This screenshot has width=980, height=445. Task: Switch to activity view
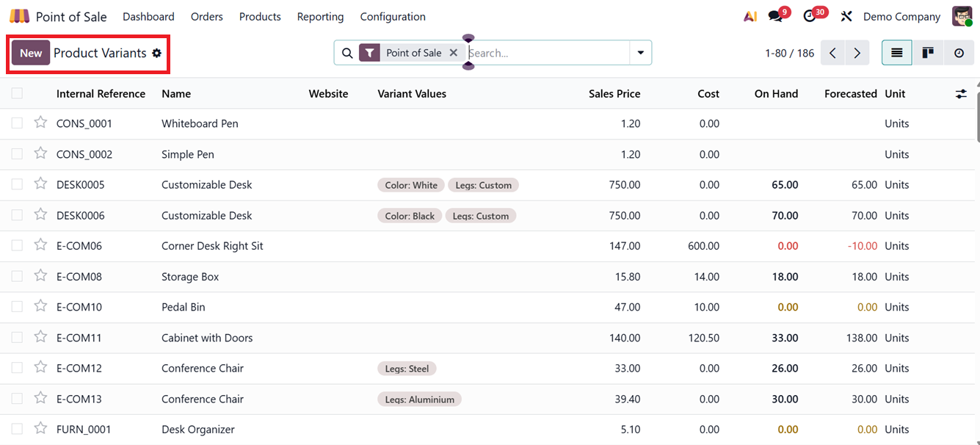click(x=959, y=52)
